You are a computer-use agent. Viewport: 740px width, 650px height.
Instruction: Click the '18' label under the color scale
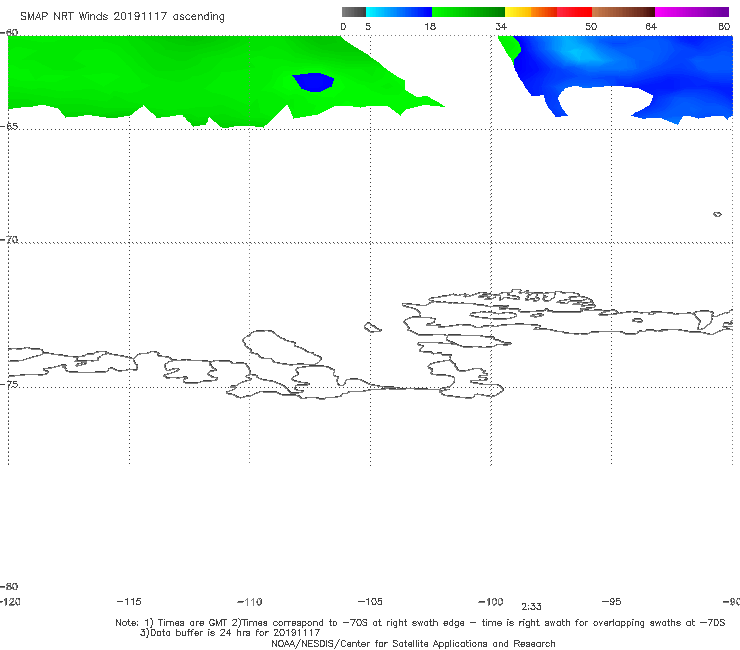coord(430,26)
